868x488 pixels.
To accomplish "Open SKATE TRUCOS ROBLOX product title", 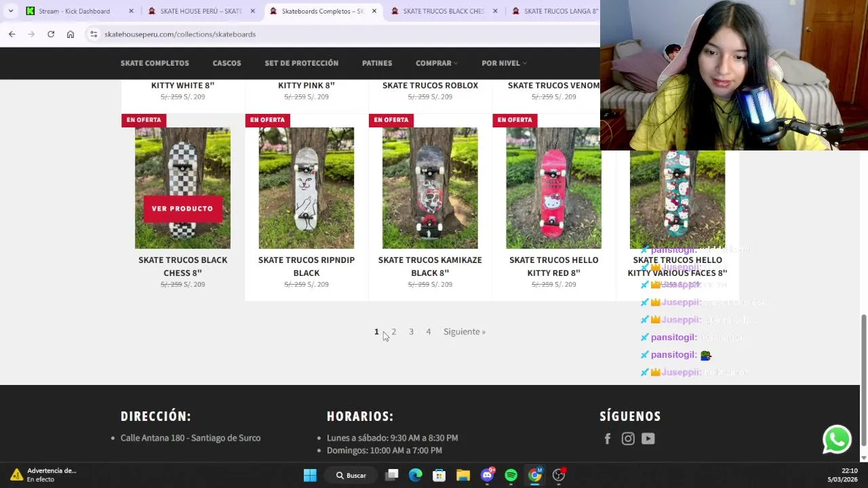I will pos(430,85).
